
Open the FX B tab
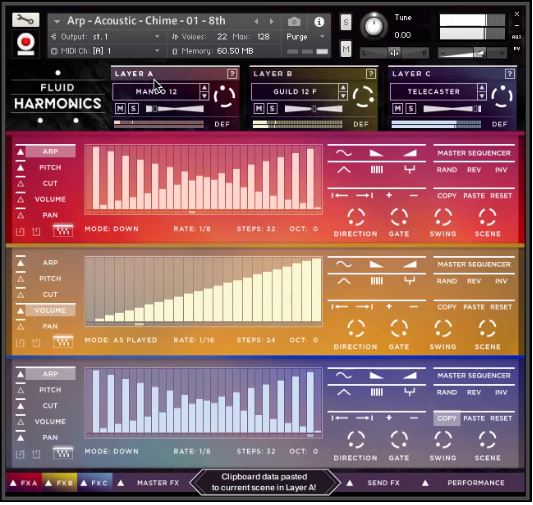pyautogui.click(x=60, y=483)
